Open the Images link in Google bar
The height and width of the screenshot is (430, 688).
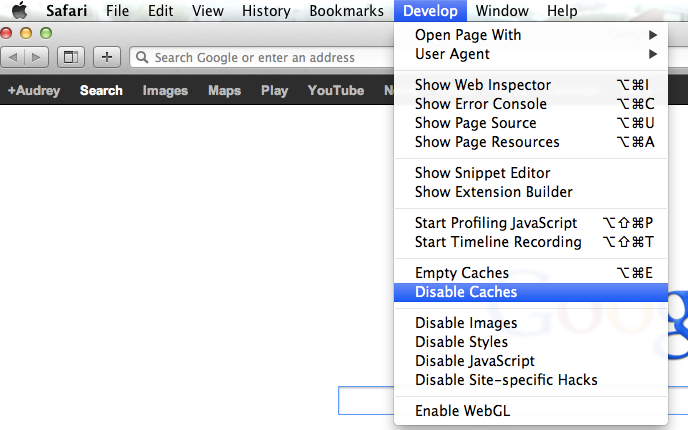(165, 90)
